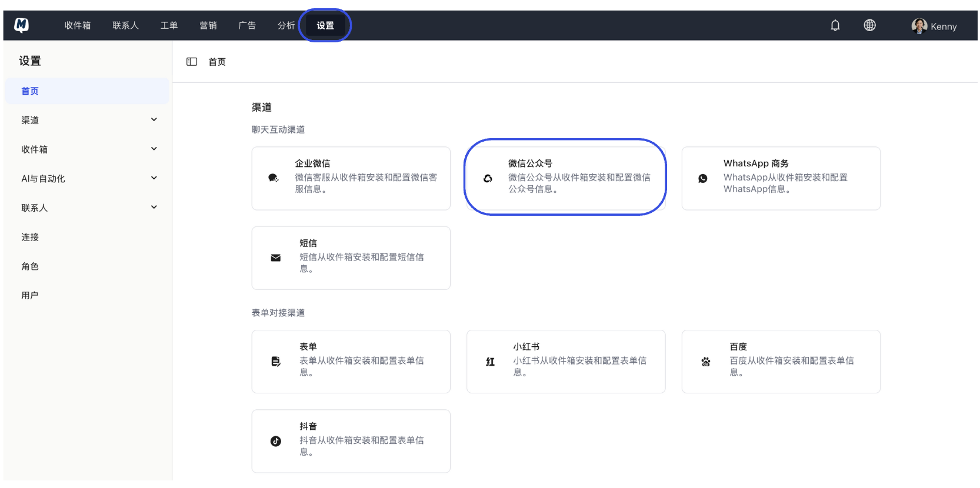Click the 抖音 icon
This screenshot has width=980, height=488.
[x=275, y=442]
